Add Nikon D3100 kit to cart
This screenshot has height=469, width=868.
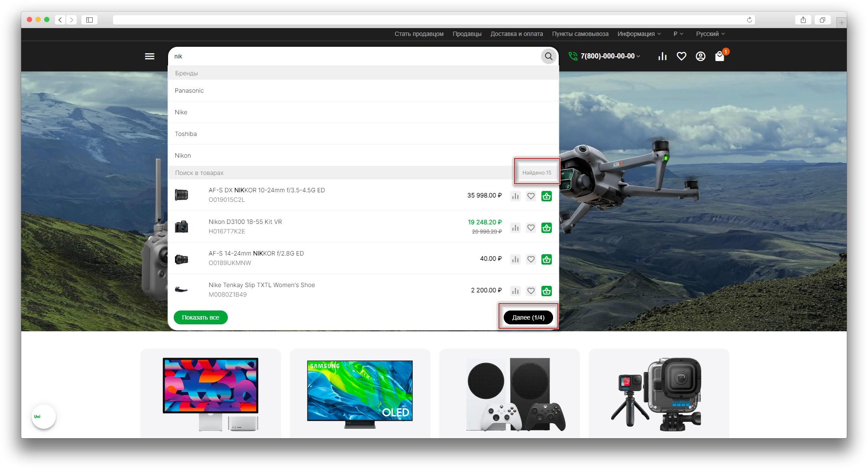[547, 228]
